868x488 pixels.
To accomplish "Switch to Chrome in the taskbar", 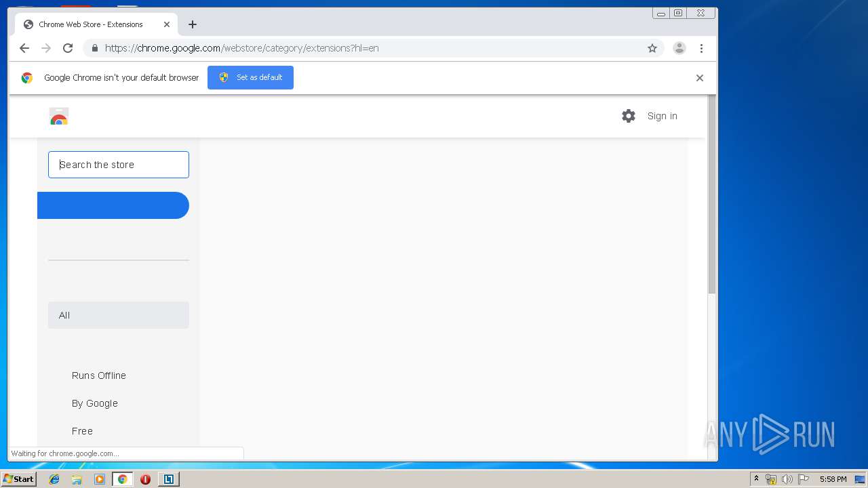I will 122,479.
